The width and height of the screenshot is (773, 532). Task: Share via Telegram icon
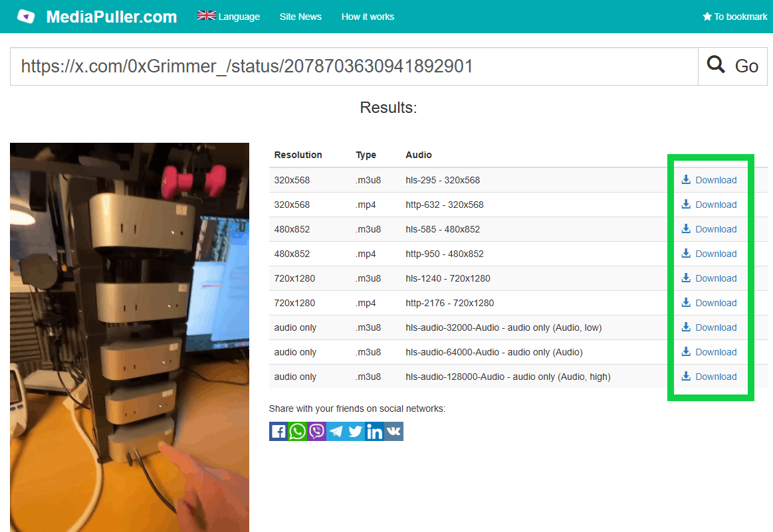click(336, 432)
